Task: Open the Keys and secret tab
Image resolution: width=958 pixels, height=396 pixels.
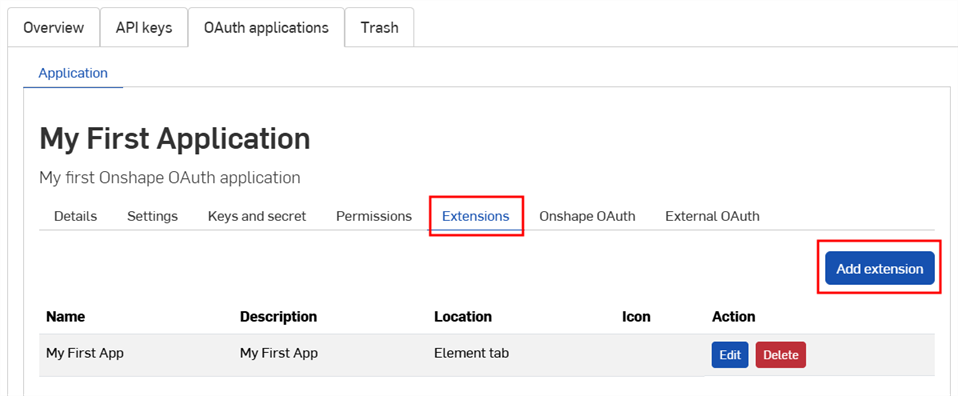Action: tap(257, 216)
